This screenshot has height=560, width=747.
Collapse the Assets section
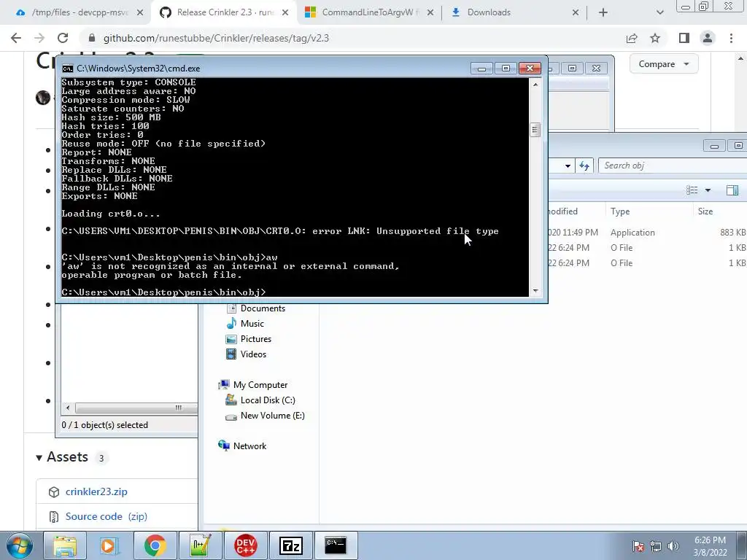[62, 457]
